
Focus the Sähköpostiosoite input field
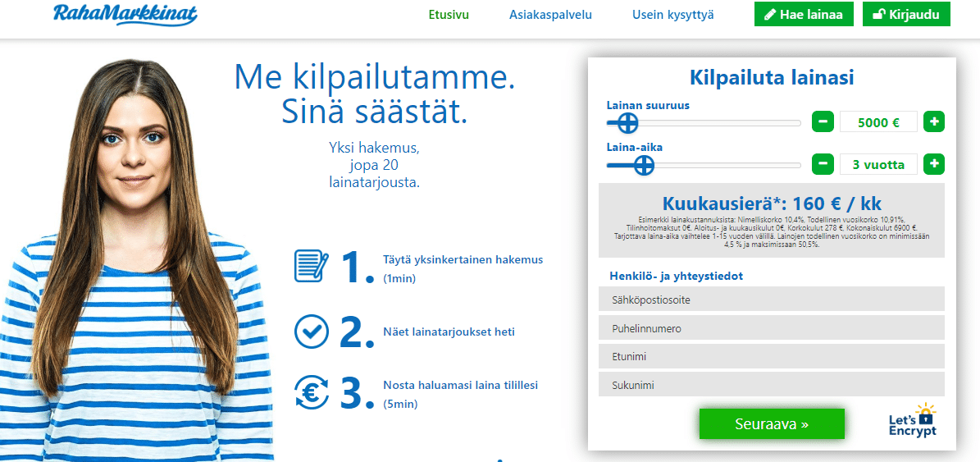point(772,300)
